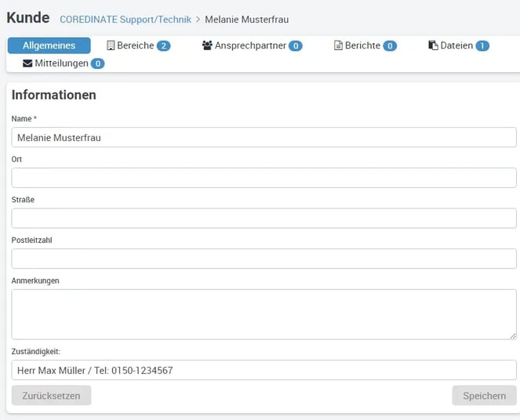The height and width of the screenshot is (420, 520).
Task: Click the Melanie Musterfrau breadcrumb entry
Action: pyautogui.click(x=246, y=18)
